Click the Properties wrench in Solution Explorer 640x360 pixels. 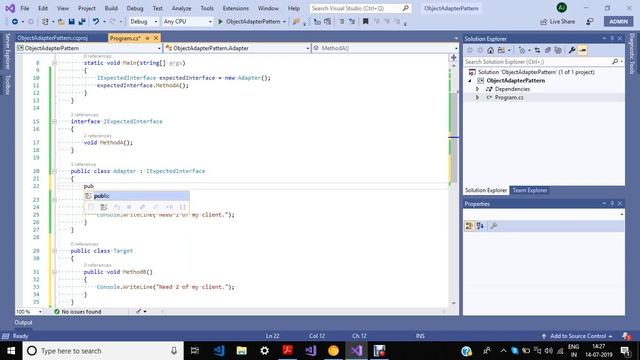pos(571,50)
